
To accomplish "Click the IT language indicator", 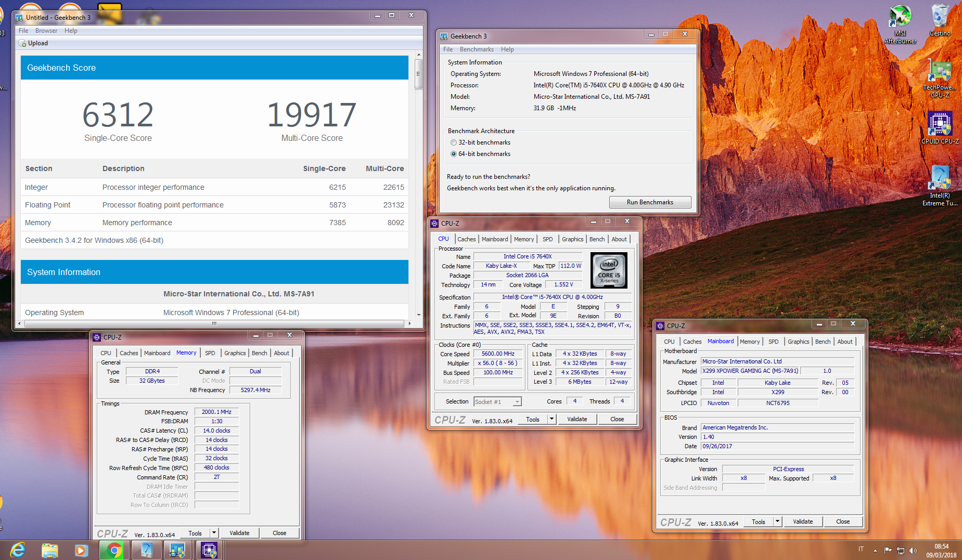I will (861, 549).
